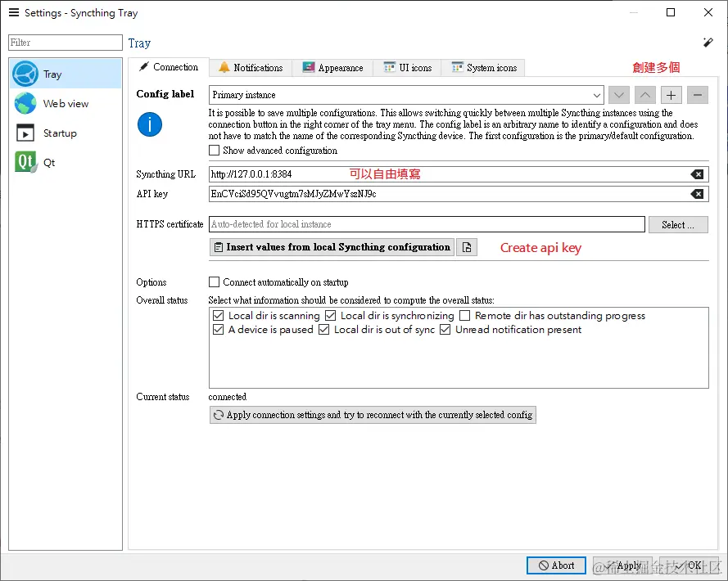This screenshot has height=581, width=728.
Task: Click the Apply button
Action: click(x=622, y=565)
